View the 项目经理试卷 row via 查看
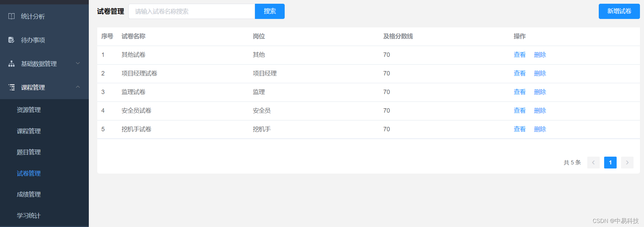 [519, 73]
